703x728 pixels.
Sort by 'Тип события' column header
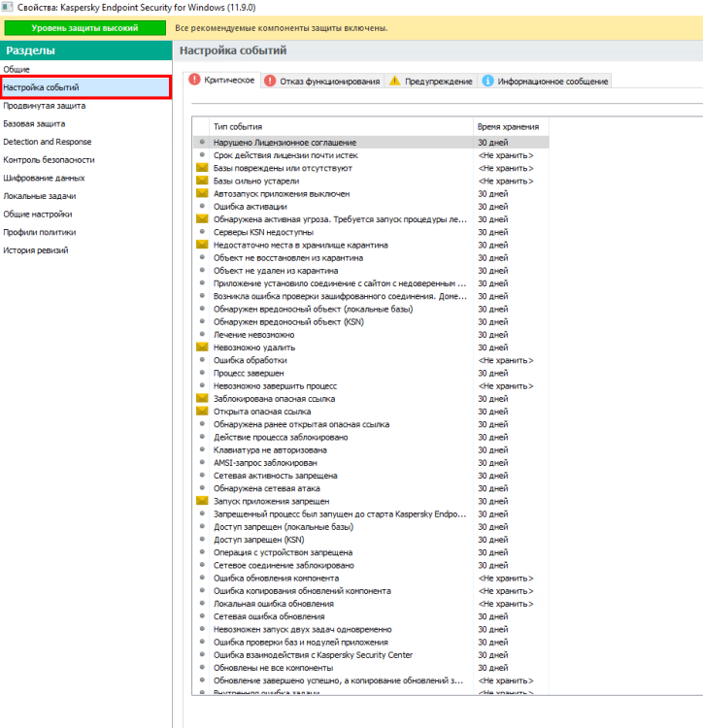pos(341,126)
